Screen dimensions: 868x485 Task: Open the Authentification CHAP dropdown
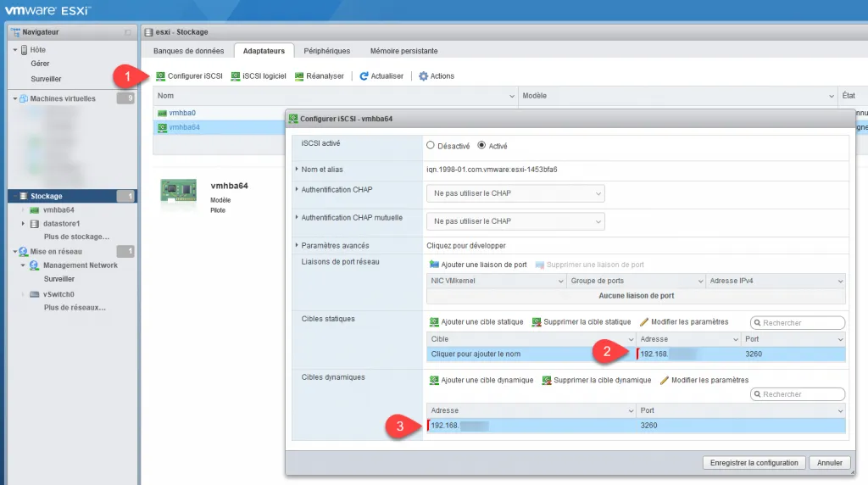tap(515, 193)
